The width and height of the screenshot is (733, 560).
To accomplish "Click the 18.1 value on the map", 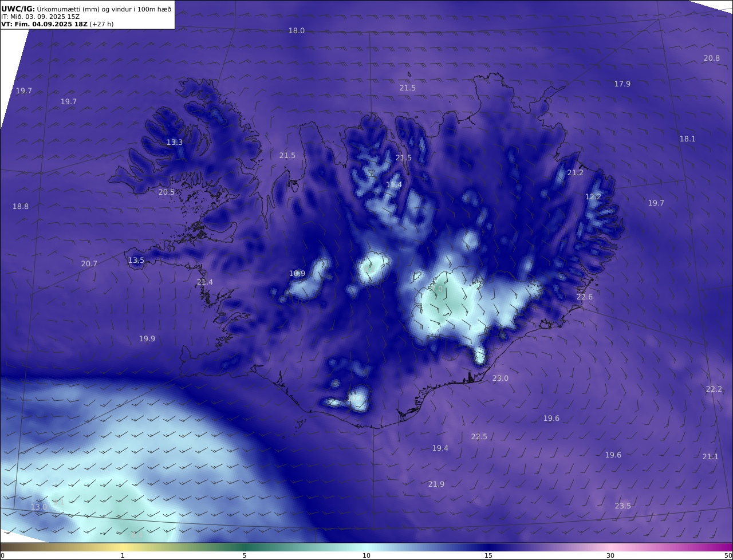I will click(x=687, y=139).
